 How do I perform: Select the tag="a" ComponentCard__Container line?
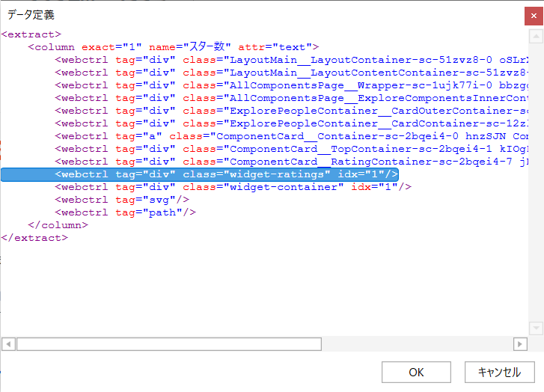tap(291, 136)
